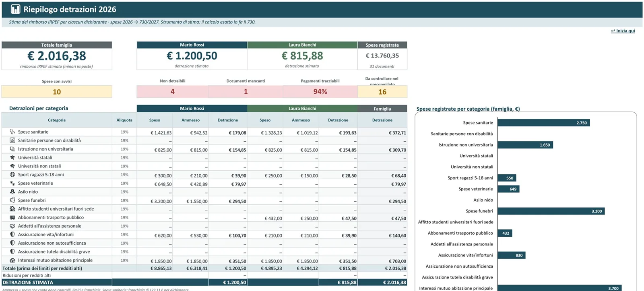The image size is (644, 291).
Task: Click the Spese funebri 3.200 chart bar
Action: (x=551, y=211)
